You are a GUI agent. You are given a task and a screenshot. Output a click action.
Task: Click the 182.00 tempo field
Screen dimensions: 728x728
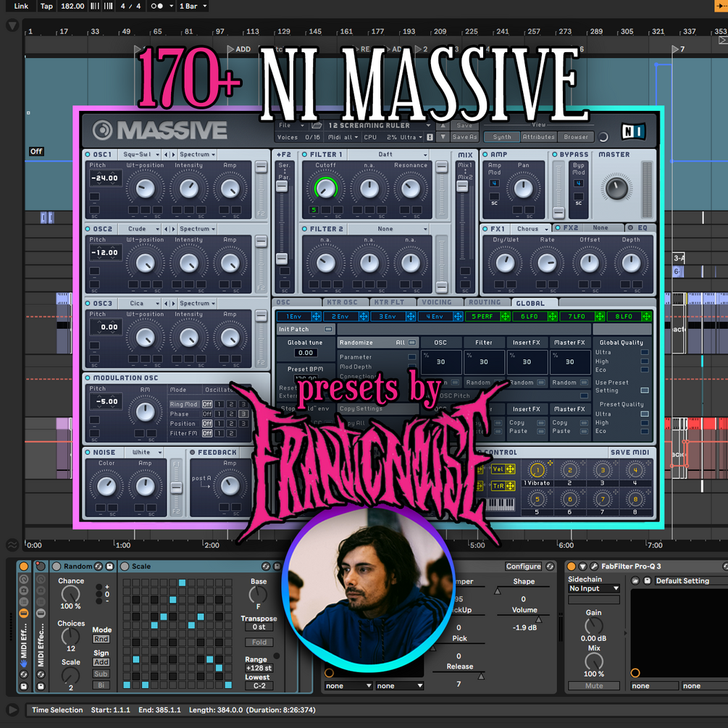coord(73,6)
